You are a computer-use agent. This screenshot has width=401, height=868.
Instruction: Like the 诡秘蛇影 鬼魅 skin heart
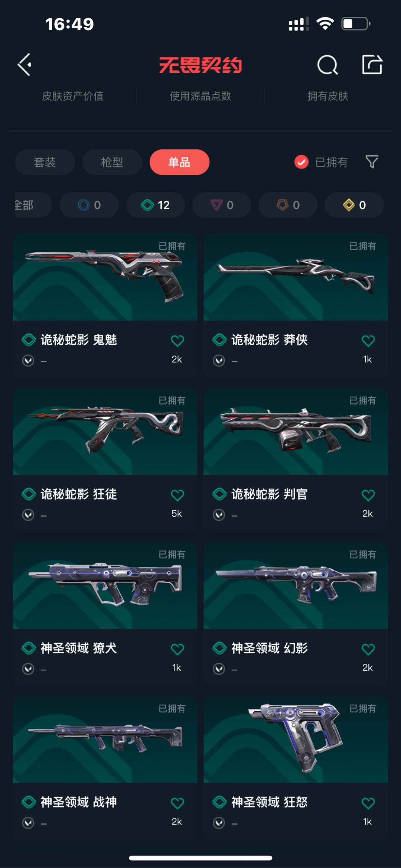pyautogui.click(x=177, y=341)
